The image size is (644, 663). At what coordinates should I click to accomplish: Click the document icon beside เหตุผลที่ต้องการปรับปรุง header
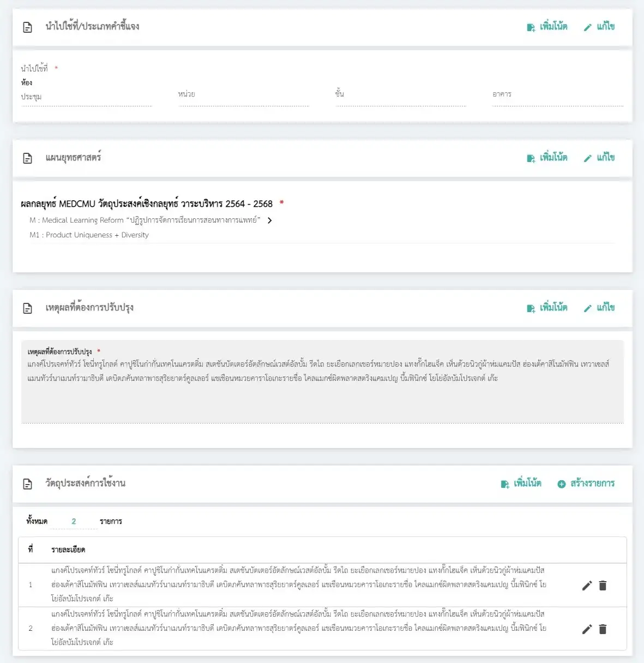[28, 308]
